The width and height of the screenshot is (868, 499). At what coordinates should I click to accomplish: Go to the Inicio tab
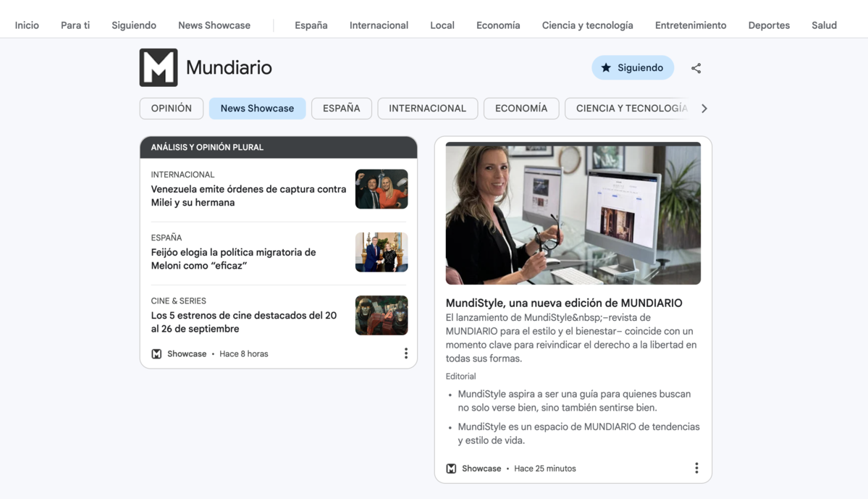27,25
